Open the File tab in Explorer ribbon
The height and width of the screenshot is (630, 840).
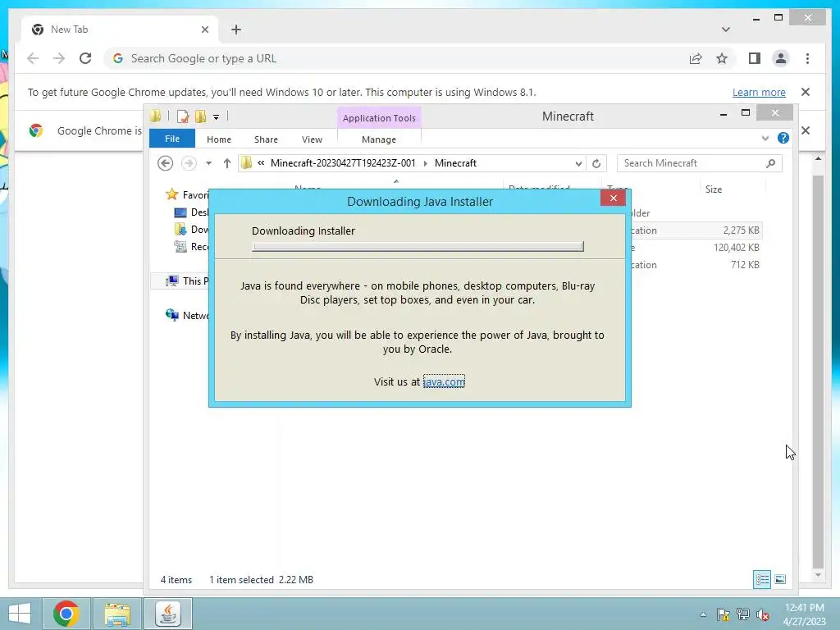(x=172, y=139)
